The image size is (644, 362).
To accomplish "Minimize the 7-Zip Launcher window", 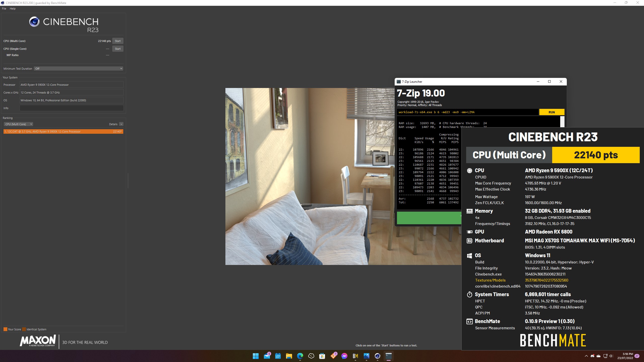I will pos(538,81).
